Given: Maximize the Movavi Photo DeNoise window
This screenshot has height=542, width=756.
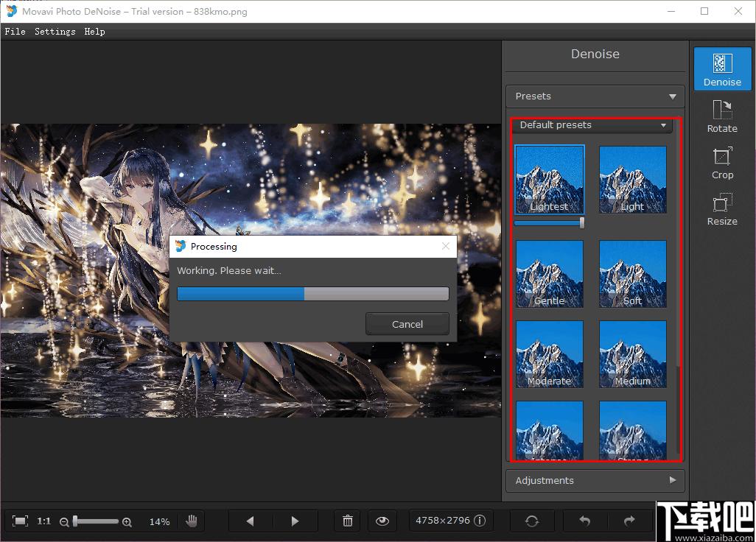Looking at the screenshot, I should click(x=704, y=11).
